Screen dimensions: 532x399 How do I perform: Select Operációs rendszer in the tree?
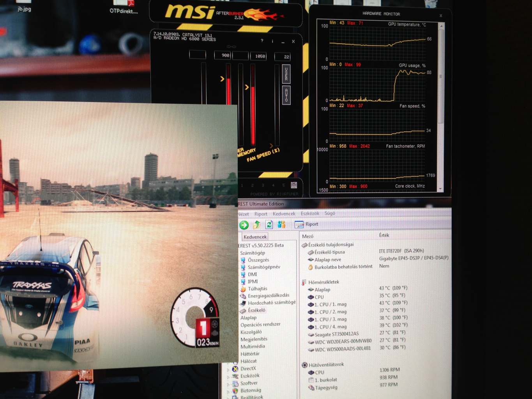tap(260, 325)
